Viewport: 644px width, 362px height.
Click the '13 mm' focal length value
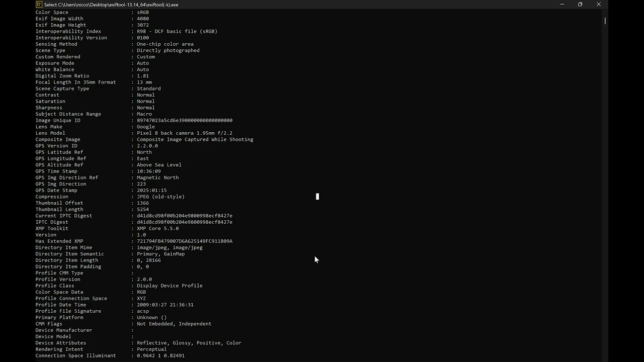[144, 82]
